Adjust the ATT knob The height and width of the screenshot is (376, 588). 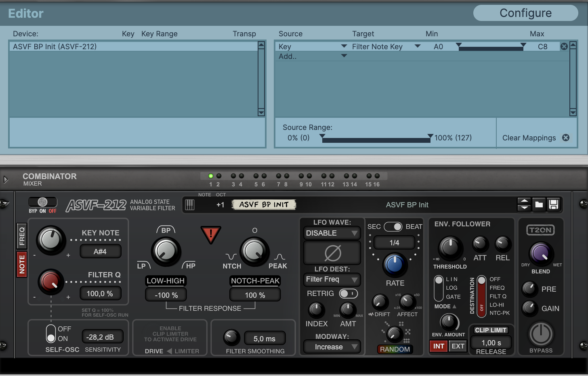480,244
